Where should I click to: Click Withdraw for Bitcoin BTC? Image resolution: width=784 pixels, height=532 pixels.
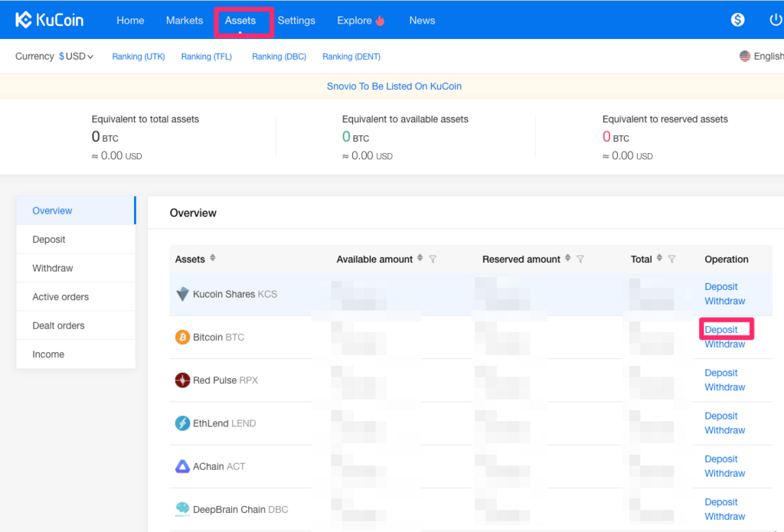coord(725,344)
